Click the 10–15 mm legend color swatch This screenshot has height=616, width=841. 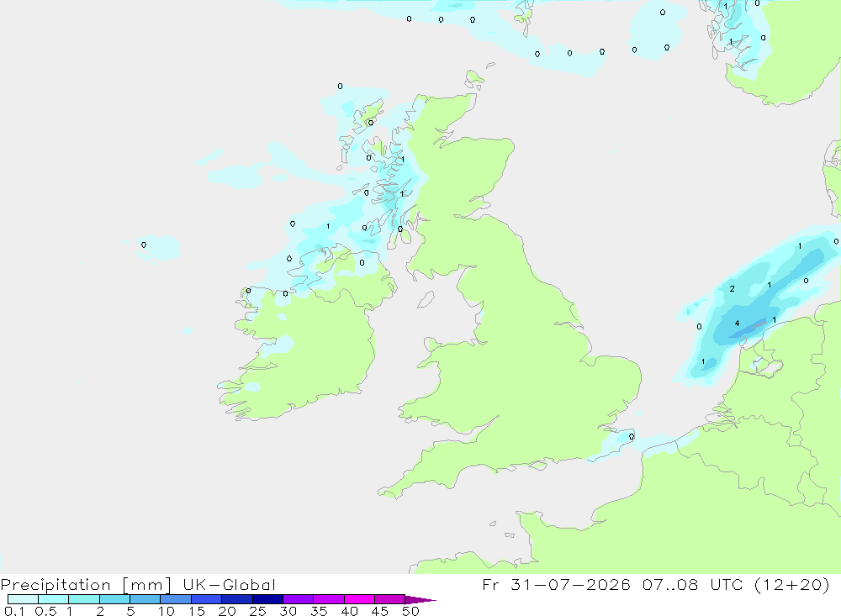coord(176,599)
